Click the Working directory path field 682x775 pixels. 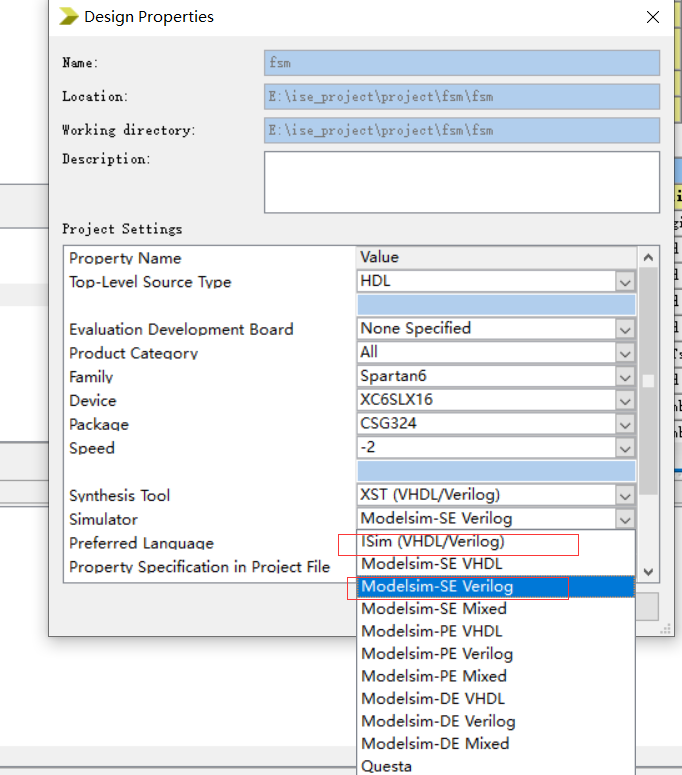click(462, 130)
